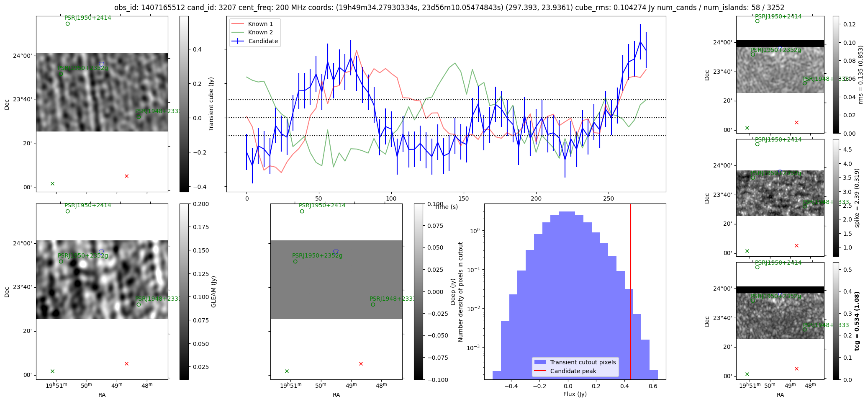Screen dimensions: 868x402
Task: Click the Candidate peak legend entry in the histogram
Action: tap(573, 371)
